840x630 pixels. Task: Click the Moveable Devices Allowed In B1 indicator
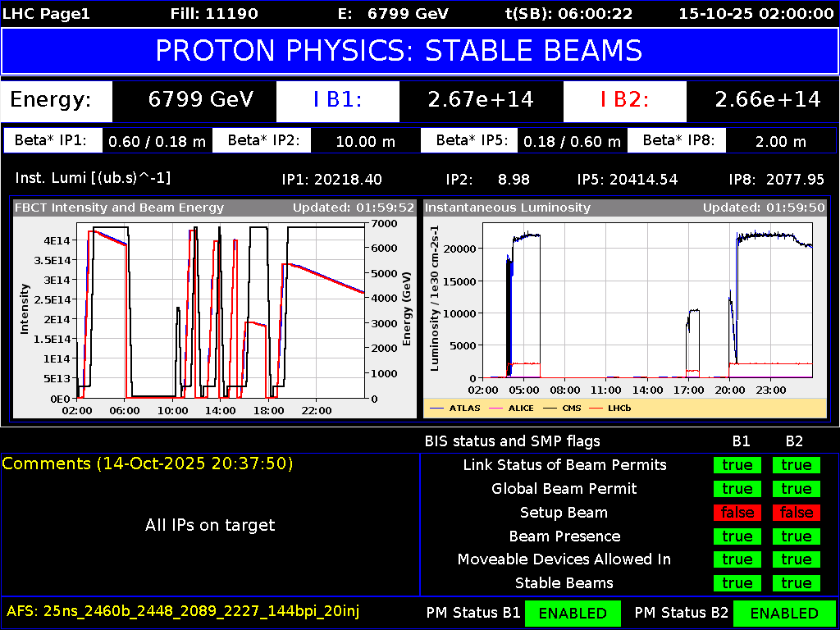[737, 559]
